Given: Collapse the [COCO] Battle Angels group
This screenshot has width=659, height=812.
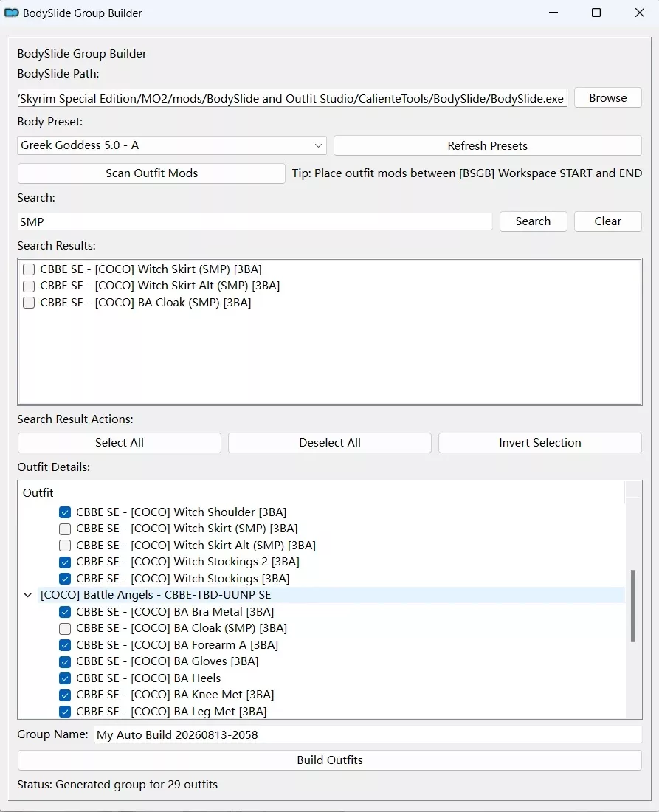Looking at the screenshot, I should (28, 595).
